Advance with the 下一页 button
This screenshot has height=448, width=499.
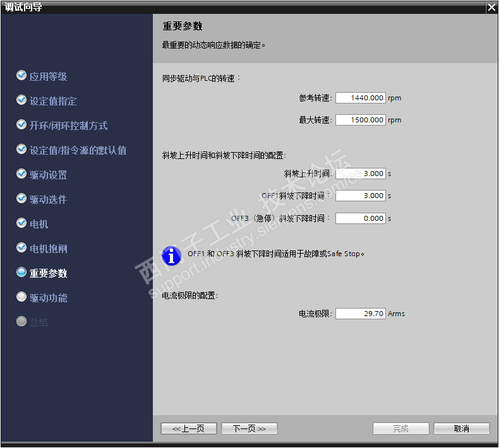249,428
